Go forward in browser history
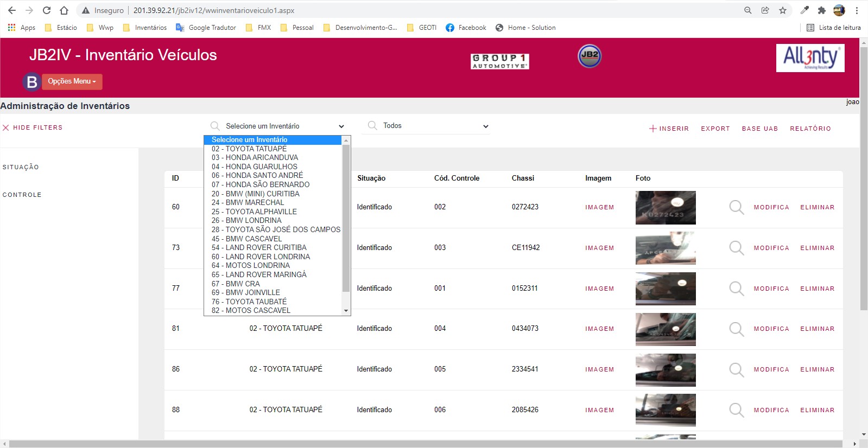 tap(29, 10)
